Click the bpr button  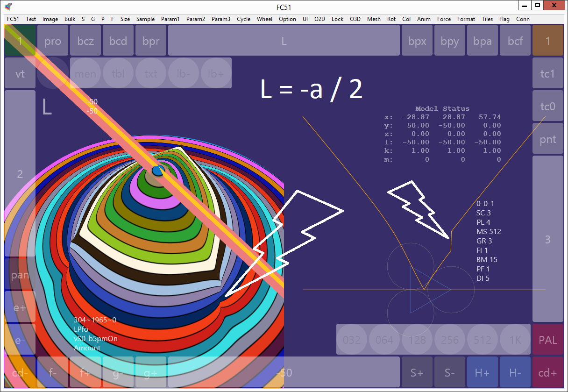[x=151, y=41]
